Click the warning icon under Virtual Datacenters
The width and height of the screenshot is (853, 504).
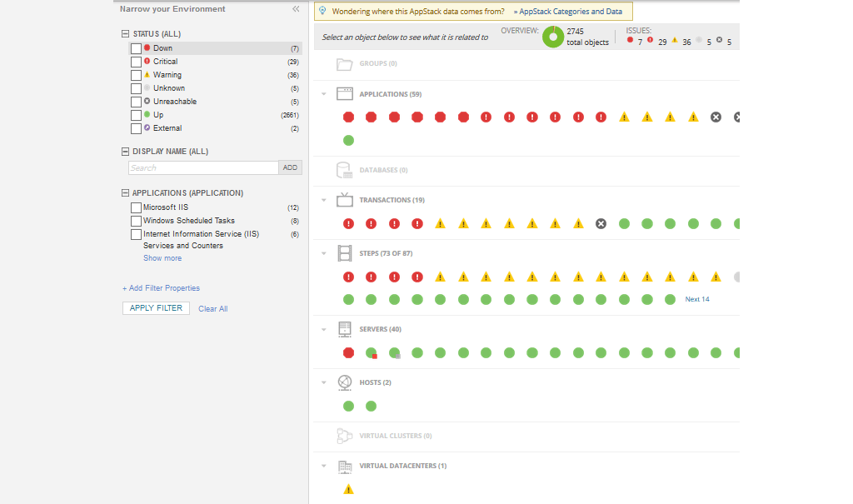pyautogui.click(x=348, y=489)
